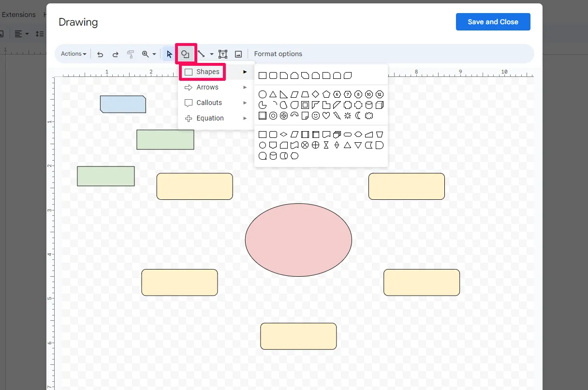Image resolution: width=588 pixels, height=390 pixels.
Task: Pick the cube shape
Action: point(380,105)
